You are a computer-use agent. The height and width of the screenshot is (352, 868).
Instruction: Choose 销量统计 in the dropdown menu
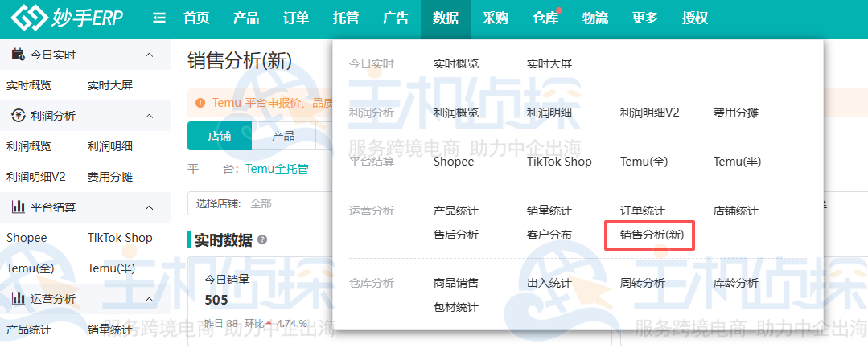click(549, 211)
